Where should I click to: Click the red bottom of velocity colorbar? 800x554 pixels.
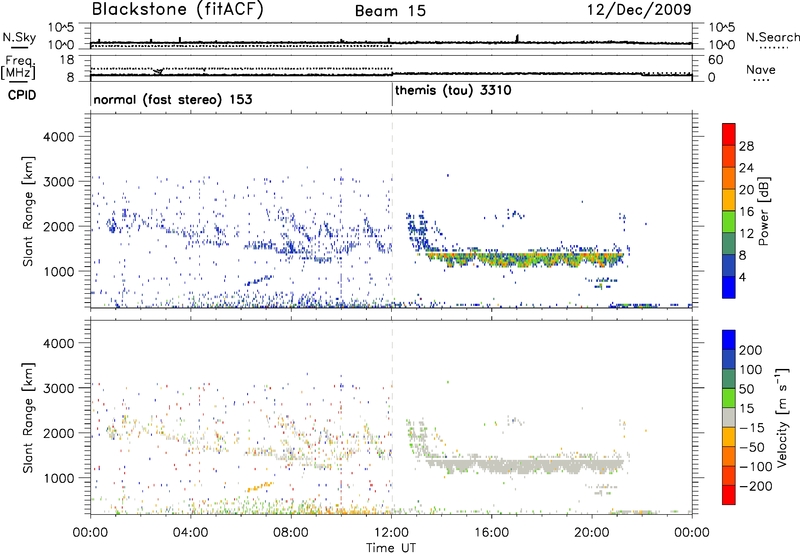[x=729, y=495]
